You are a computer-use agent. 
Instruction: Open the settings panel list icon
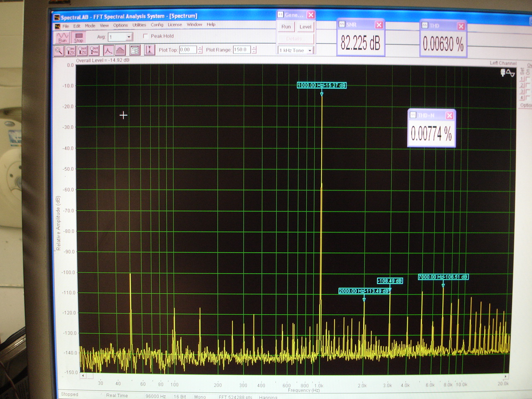135,51
